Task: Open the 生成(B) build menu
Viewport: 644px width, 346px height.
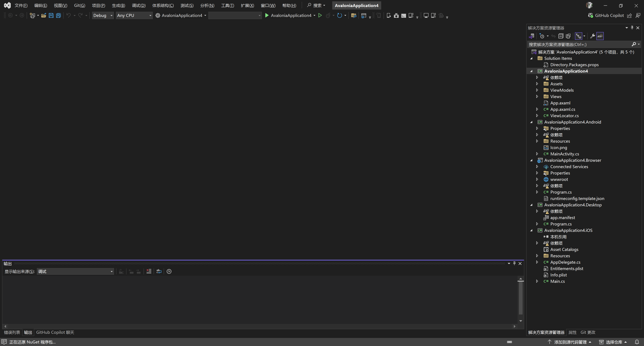Action: point(119,6)
